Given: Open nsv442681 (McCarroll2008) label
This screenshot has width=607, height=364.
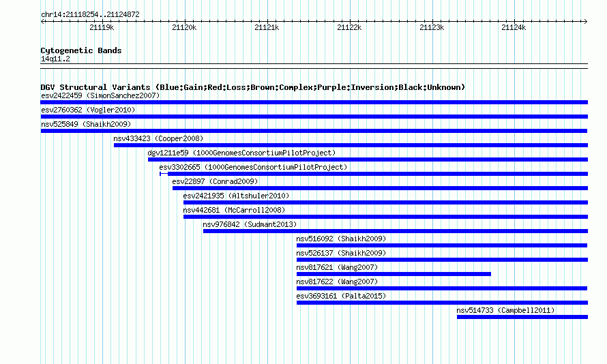Looking at the screenshot, I should 234,210.
